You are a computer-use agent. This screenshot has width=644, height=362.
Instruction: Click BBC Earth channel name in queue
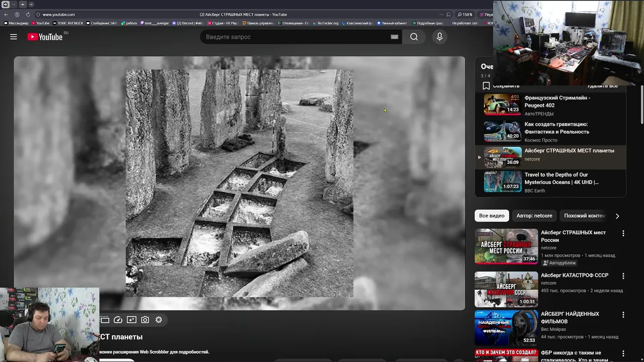point(535,191)
